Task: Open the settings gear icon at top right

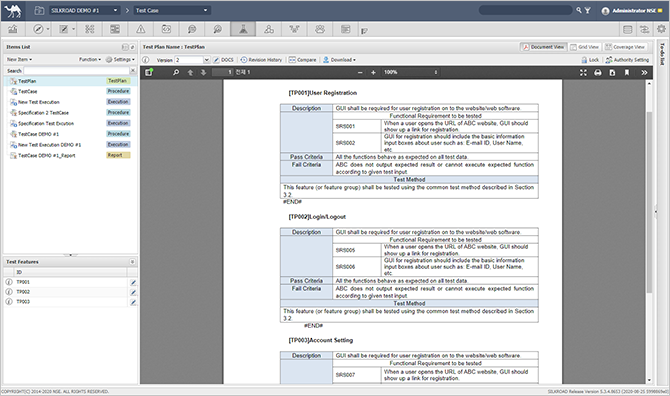Action: tap(661, 29)
